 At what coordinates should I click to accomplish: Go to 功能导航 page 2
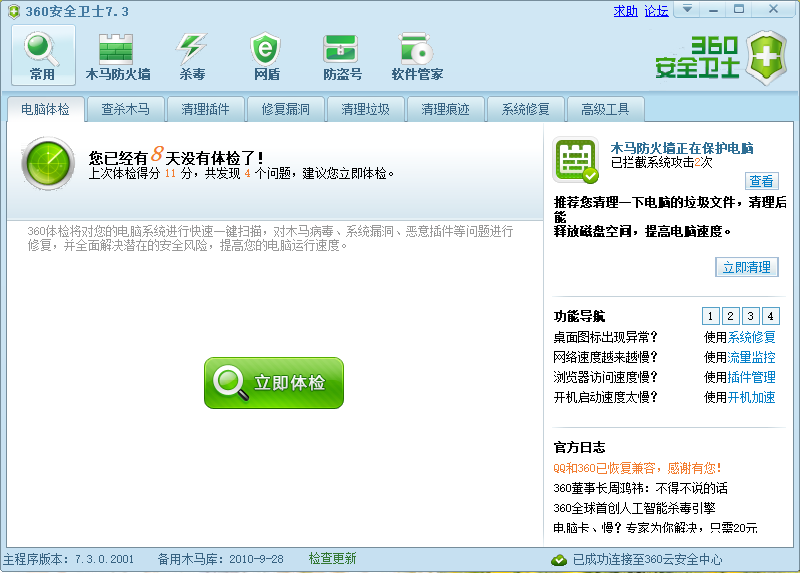[731, 316]
